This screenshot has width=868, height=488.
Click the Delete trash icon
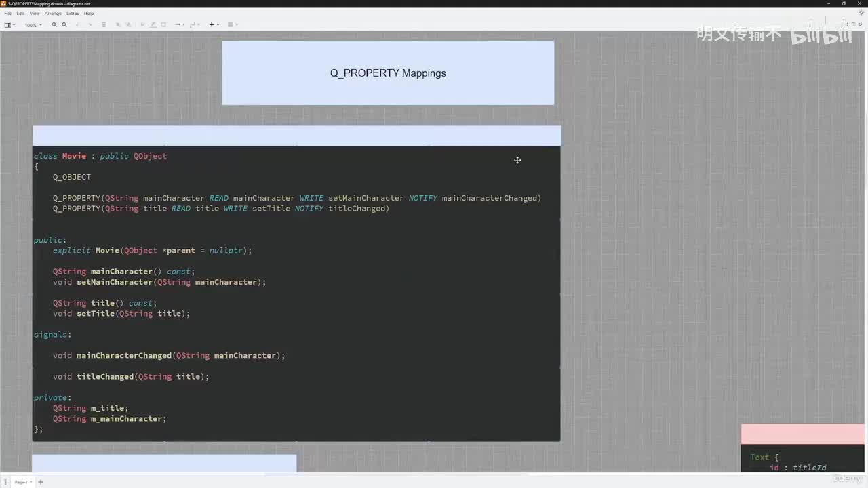[x=104, y=25]
